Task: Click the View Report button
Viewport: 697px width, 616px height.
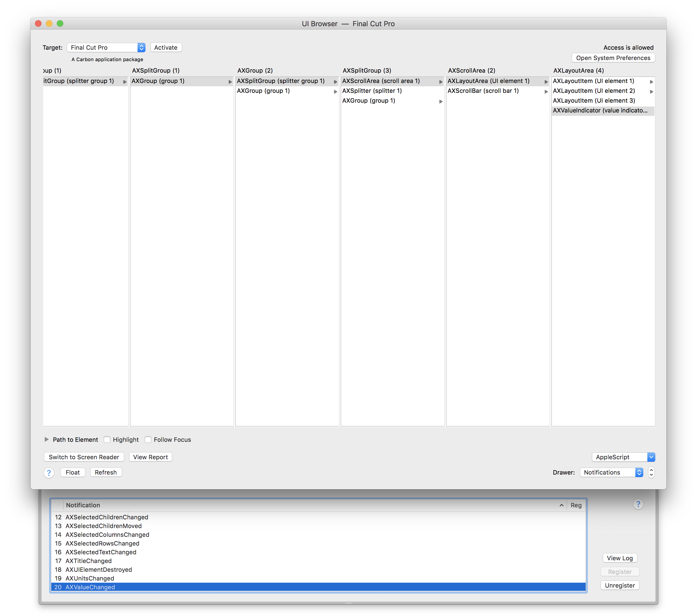Action: (150, 457)
